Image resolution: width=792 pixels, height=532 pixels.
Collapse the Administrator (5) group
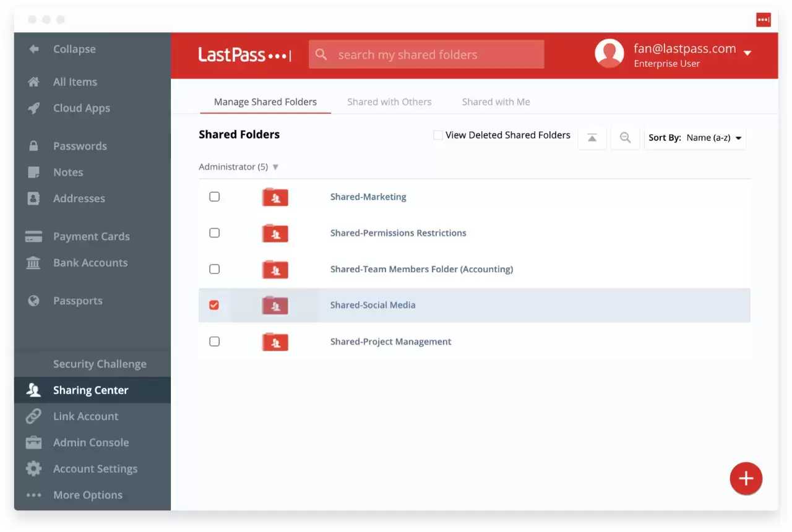tap(275, 167)
